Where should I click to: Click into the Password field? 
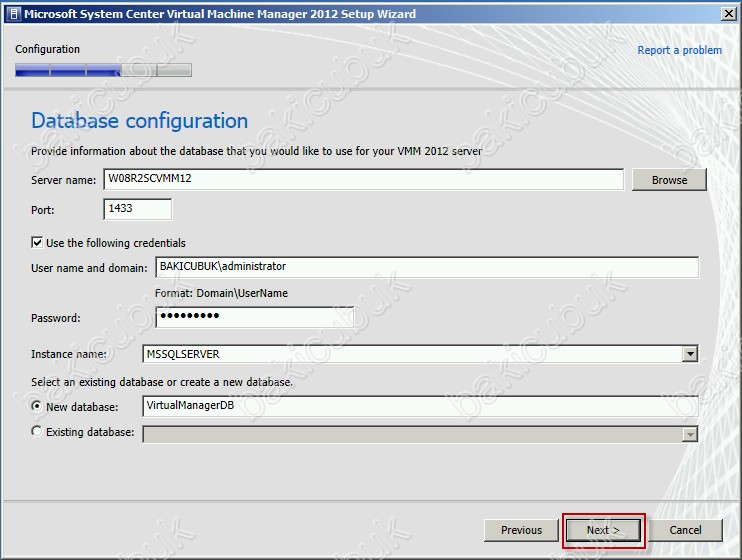click(x=255, y=317)
